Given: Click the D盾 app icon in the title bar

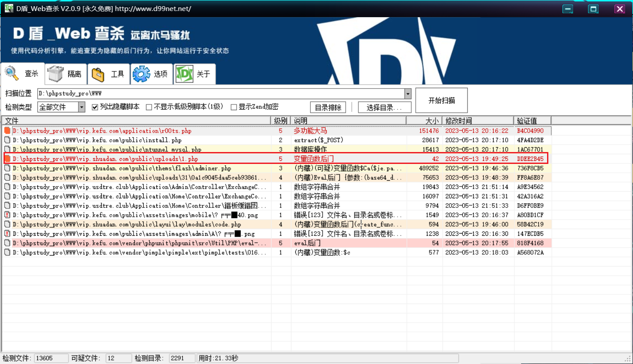Looking at the screenshot, I should (8, 8).
